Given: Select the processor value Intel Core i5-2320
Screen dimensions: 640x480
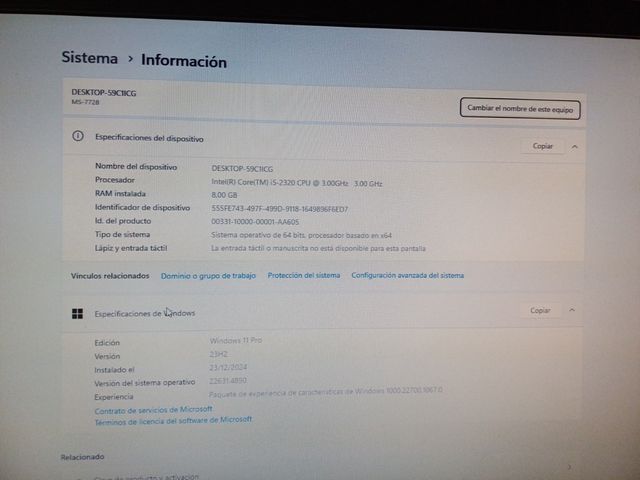Looking at the screenshot, I should 297,183.
